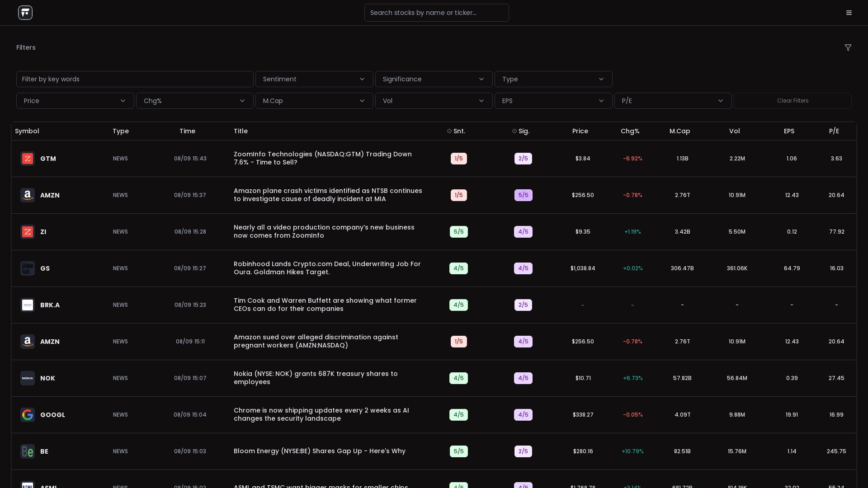Click the Bloom Energy BE logo icon
The height and width of the screenshot is (488, 868).
pos(28,451)
